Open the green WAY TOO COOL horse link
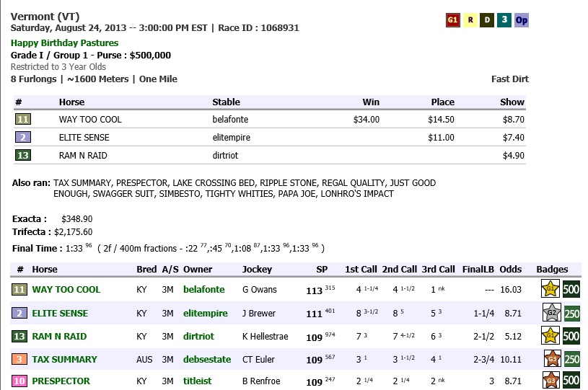The image size is (588, 390). 66,290
